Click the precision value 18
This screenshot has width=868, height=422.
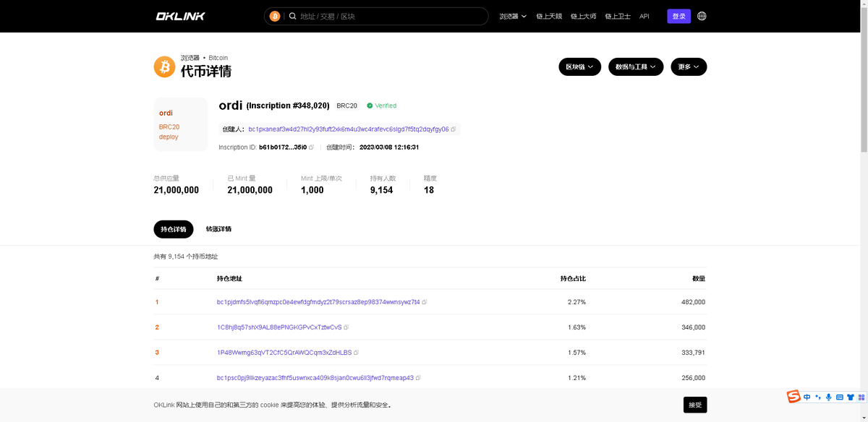pos(429,190)
